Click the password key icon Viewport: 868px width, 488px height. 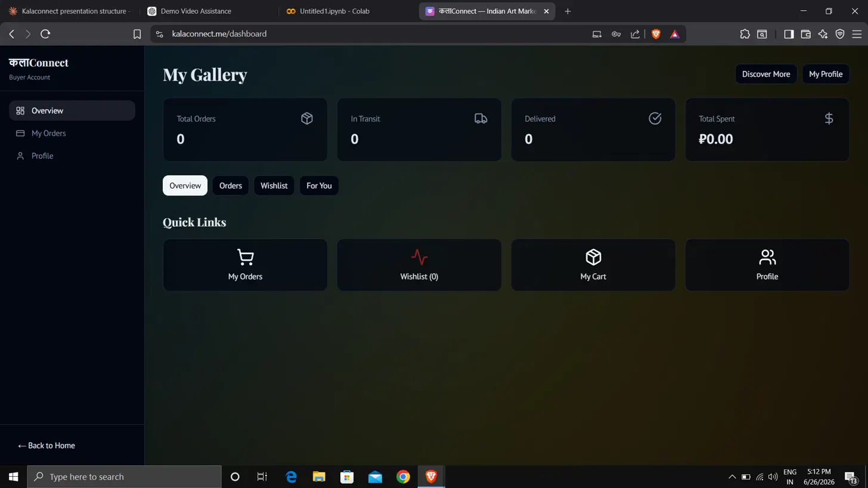[616, 34]
